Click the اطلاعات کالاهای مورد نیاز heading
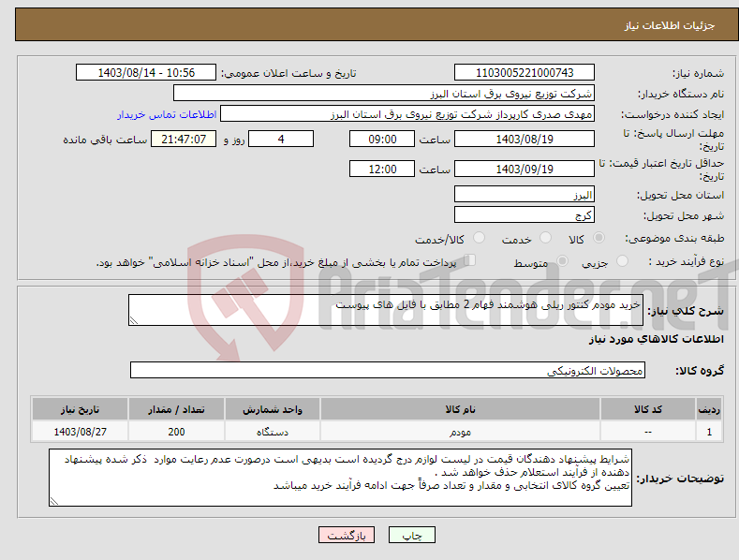Screen dimensions: 739x560 pos(656,339)
